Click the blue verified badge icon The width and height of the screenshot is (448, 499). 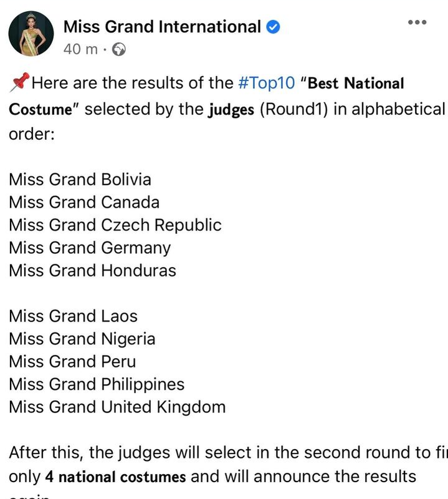pyautogui.click(x=273, y=27)
